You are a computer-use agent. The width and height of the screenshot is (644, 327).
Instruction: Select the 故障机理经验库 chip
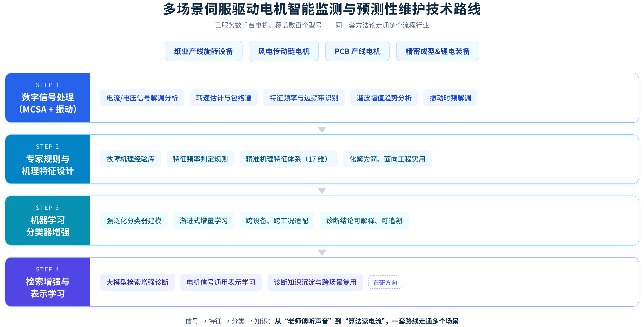tap(130, 159)
